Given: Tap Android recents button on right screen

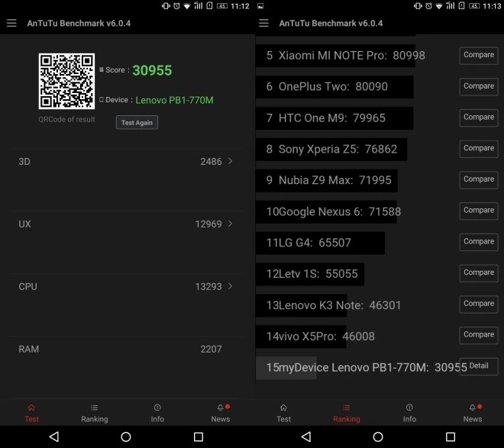Looking at the screenshot, I should [451, 437].
